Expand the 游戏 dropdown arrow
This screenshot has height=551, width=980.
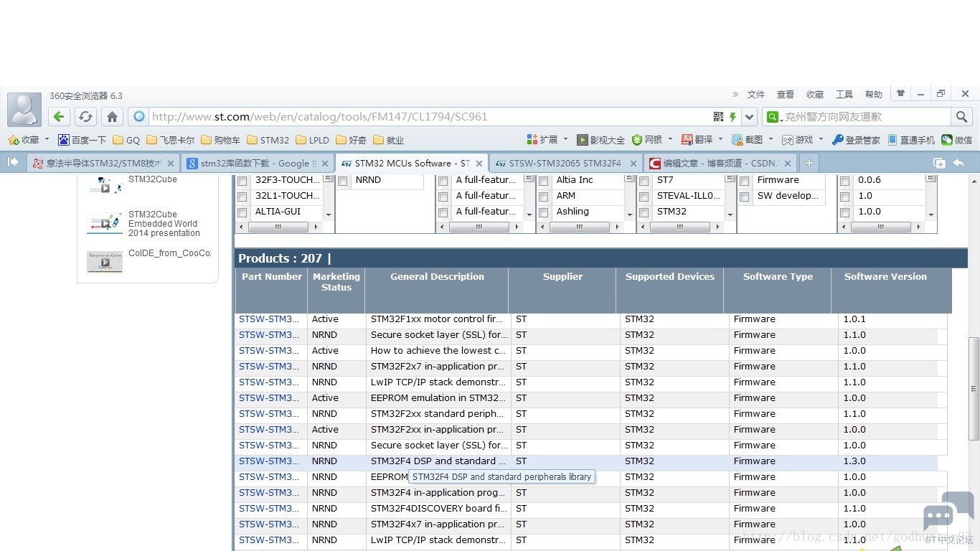pos(821,139)
